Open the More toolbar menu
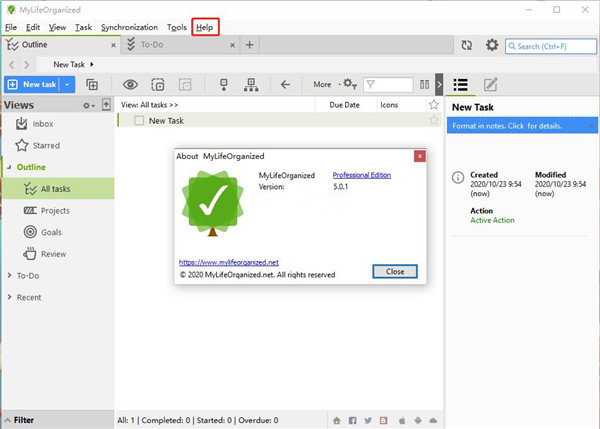The image size is (600, 429). point(322,84)
